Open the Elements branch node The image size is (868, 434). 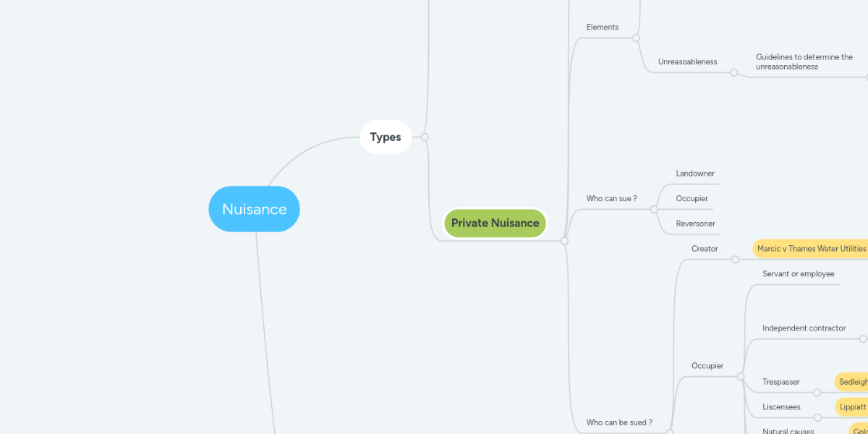[x=602, y=27]
